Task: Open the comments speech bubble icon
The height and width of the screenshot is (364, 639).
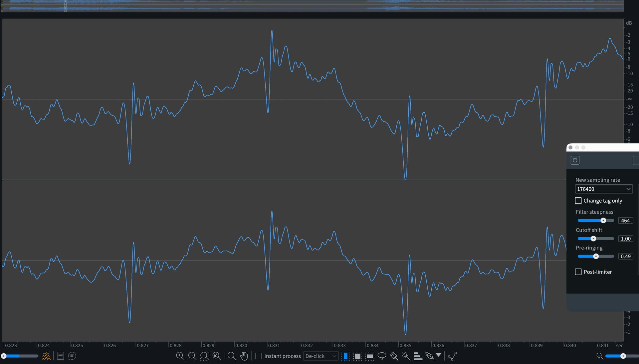Action: [72, 356]
